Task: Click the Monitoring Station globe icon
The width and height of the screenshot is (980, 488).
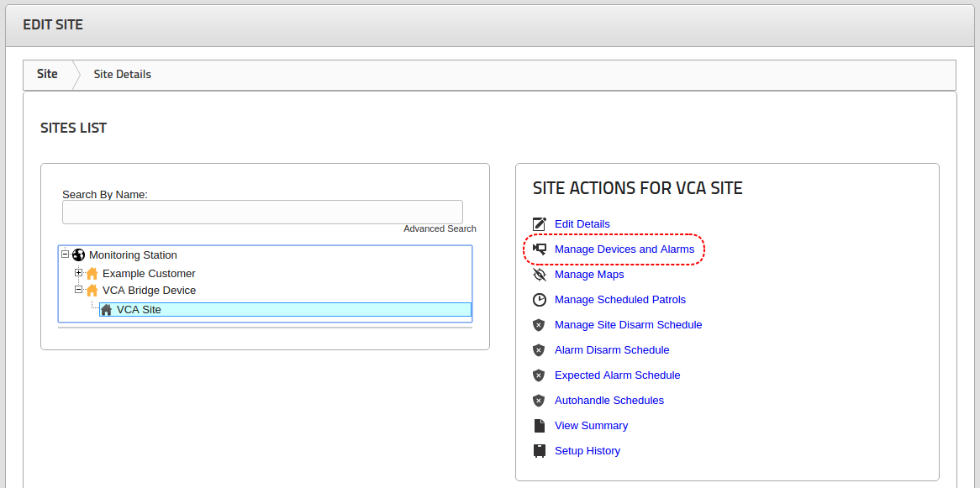Action: click(78, 255)
